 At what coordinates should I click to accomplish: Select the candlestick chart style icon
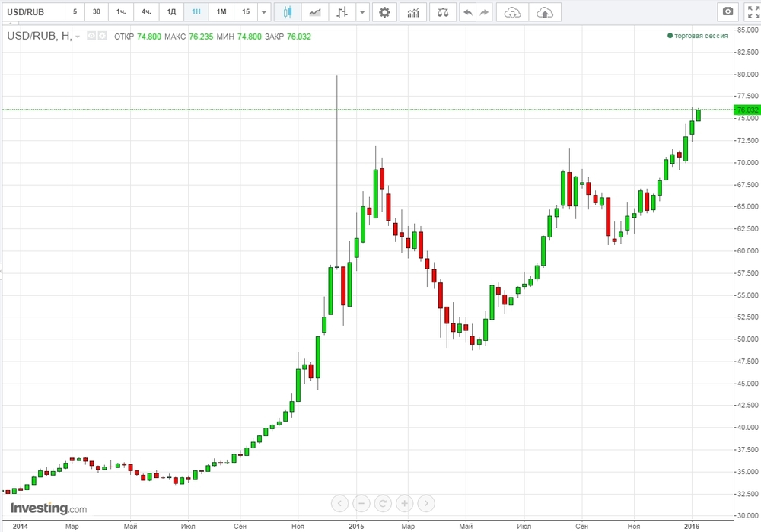coord(287,12)
